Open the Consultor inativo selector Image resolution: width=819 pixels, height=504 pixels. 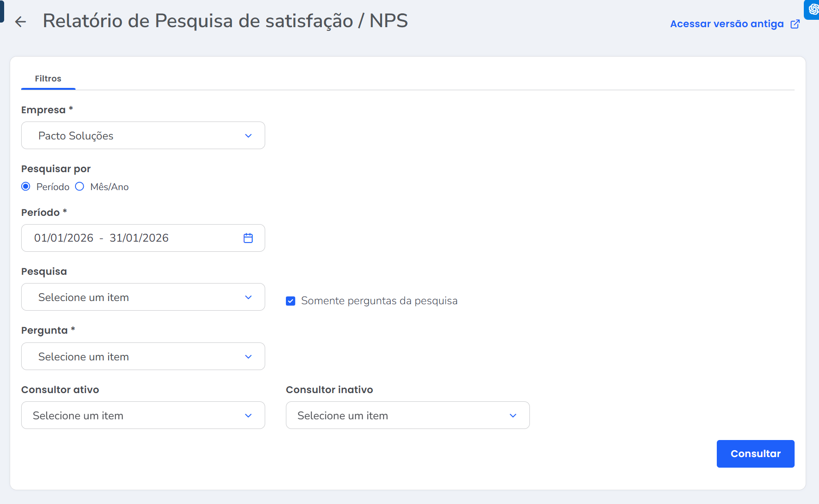(x=407, y=416)
